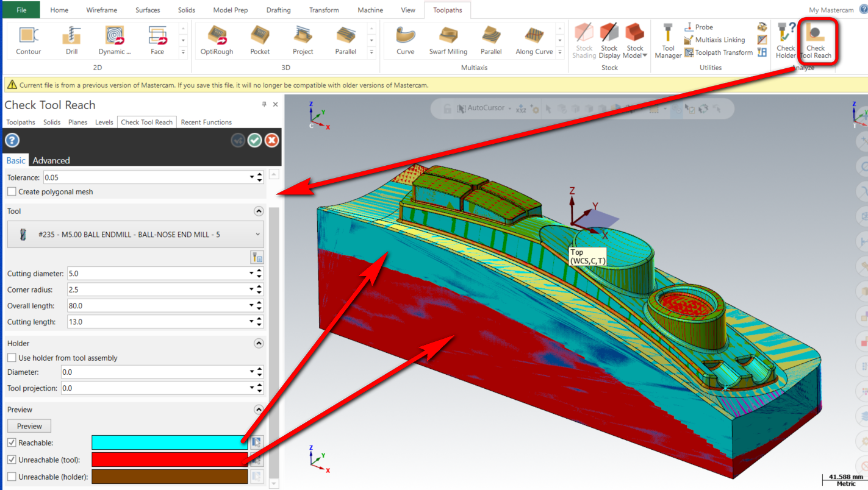The width and height of the screenshot is (868, 490).
Task: Expand the 2D toolpaths gallery
Action: pyautogui.click(x=183, y=52)
